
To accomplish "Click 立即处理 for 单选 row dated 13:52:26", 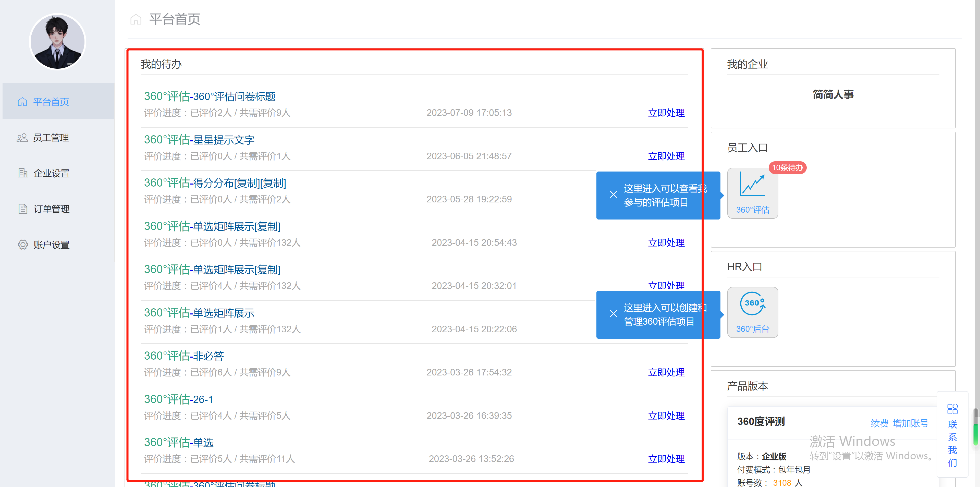I will (x=666, y=459).
